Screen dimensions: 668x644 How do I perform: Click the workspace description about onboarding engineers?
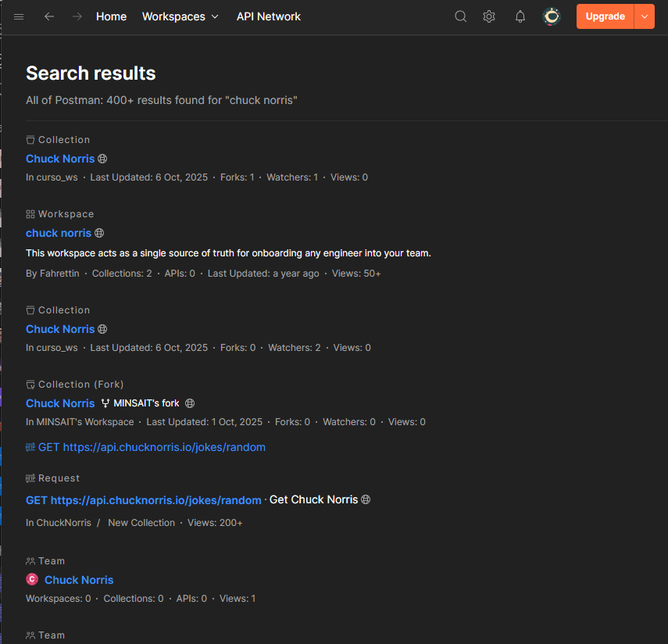click(228, 253)
